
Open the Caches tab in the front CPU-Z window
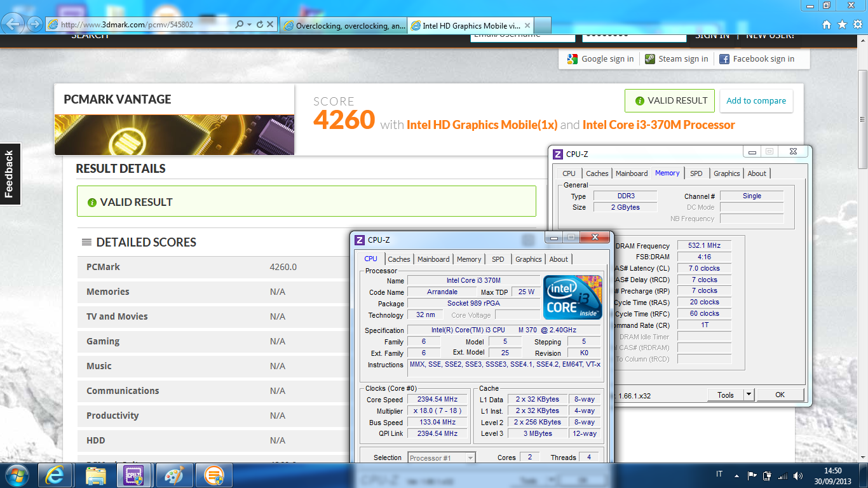pos(399,259)
